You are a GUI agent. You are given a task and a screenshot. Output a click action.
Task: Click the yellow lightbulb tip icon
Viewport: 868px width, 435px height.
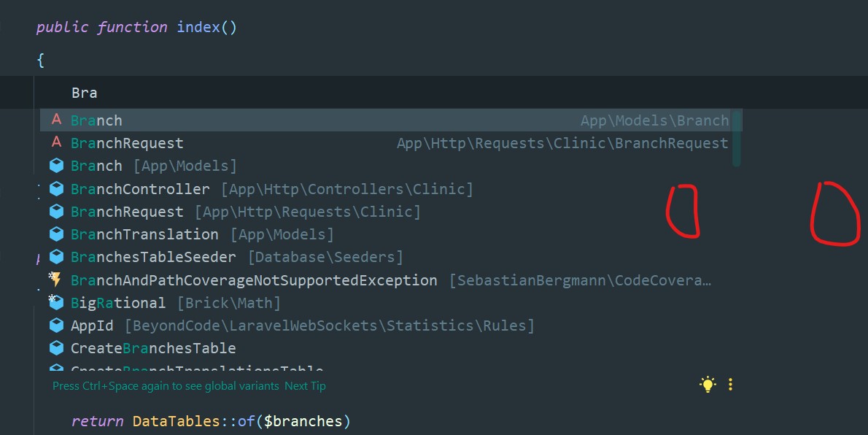[x=708, y=385]
